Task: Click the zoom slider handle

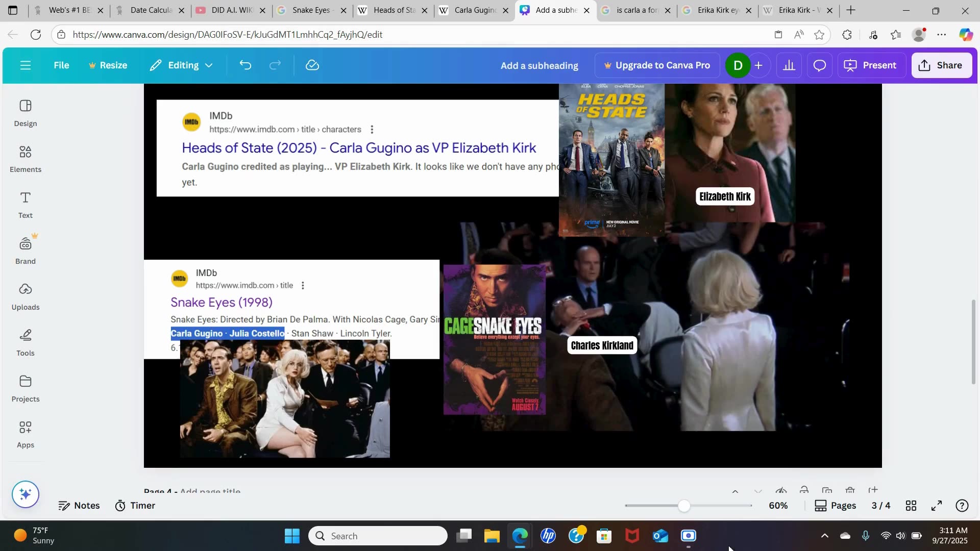Action: (x=684, y=506)
